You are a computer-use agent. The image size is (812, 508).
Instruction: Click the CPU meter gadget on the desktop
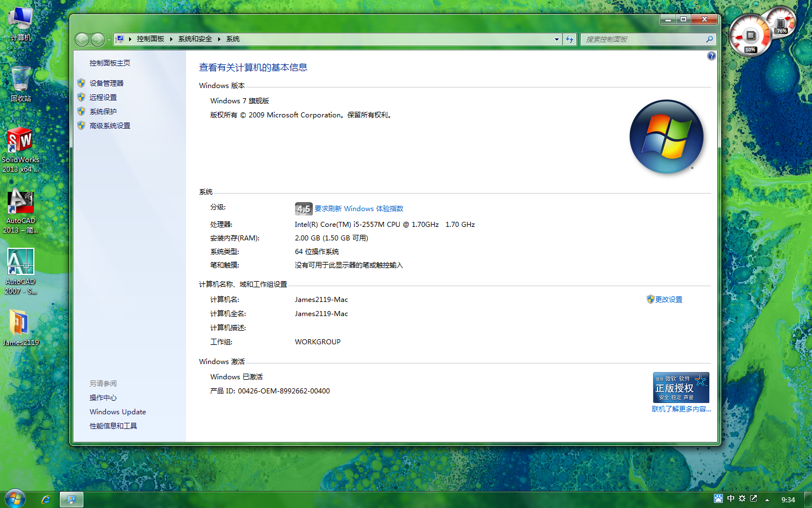click(750, 36)
